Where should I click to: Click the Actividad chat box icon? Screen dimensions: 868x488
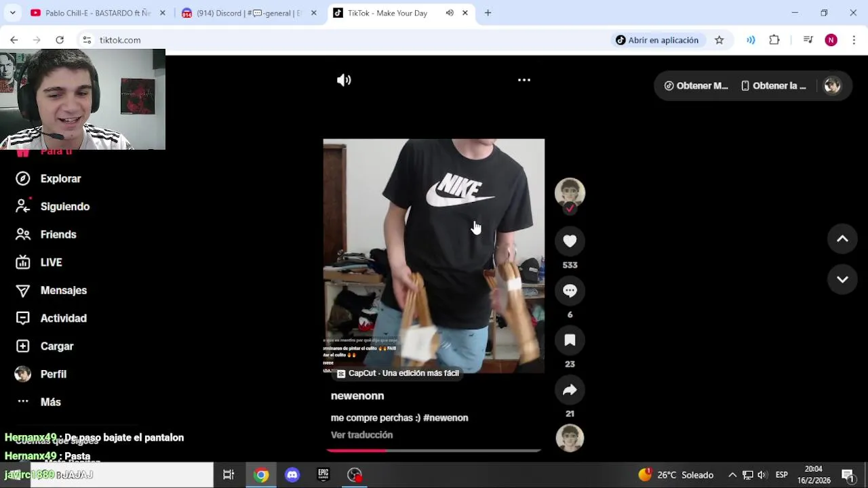(x=23, y=318)
